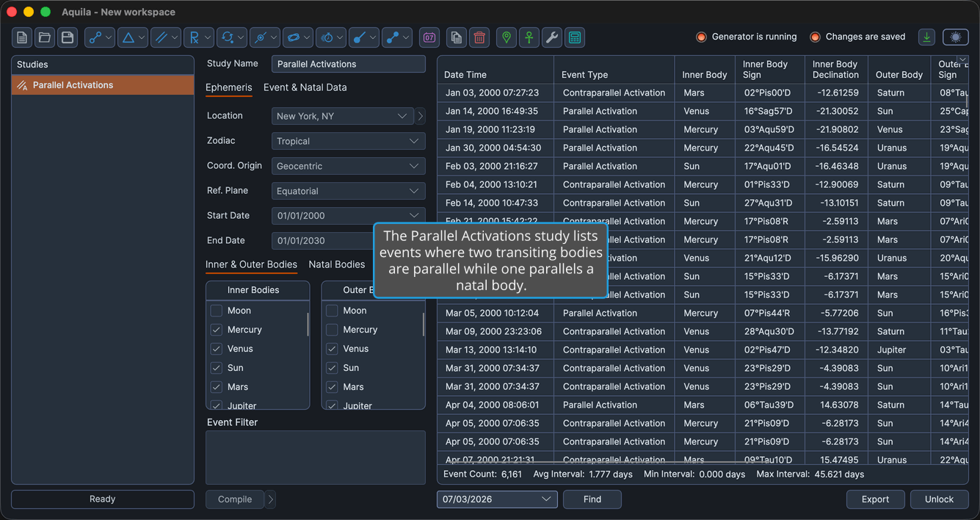Open the teal calculator icon
Image resolution: width=980 pixels, height=520 pixels.
tap(575, 37)
